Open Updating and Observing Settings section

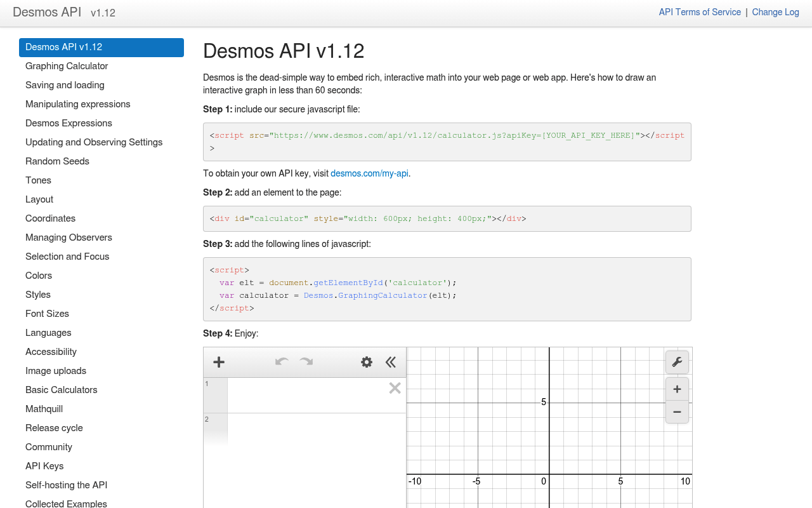point(101,142)
